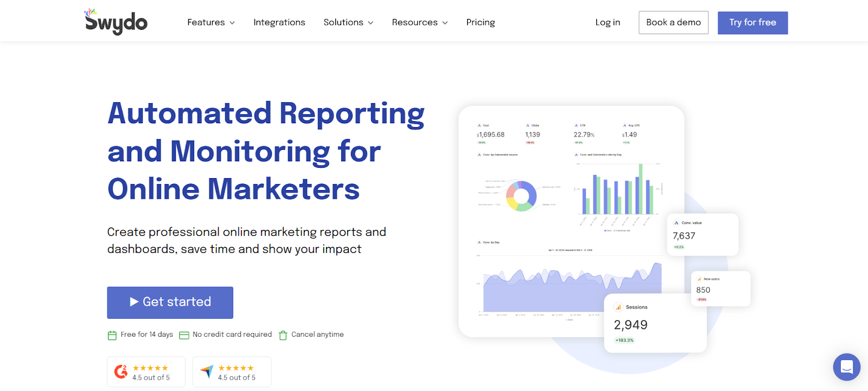Click the 1,139 clicks value
This screenshot has width=868, height=391.
533,135
